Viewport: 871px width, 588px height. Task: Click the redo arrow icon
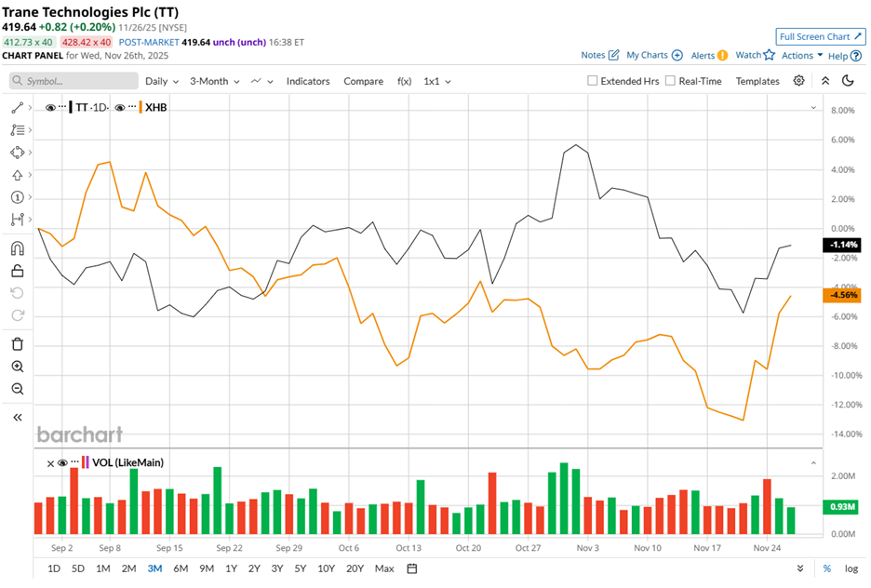click(18, 315)
